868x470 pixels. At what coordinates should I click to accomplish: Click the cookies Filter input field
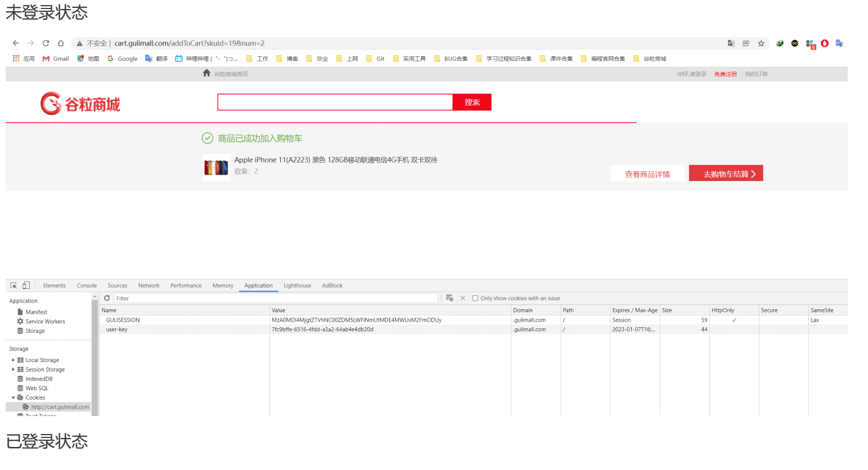[276, 299]
